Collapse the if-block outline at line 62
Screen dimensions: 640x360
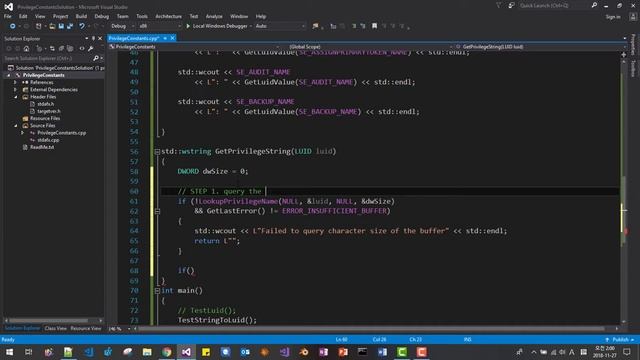pos(157,211)
